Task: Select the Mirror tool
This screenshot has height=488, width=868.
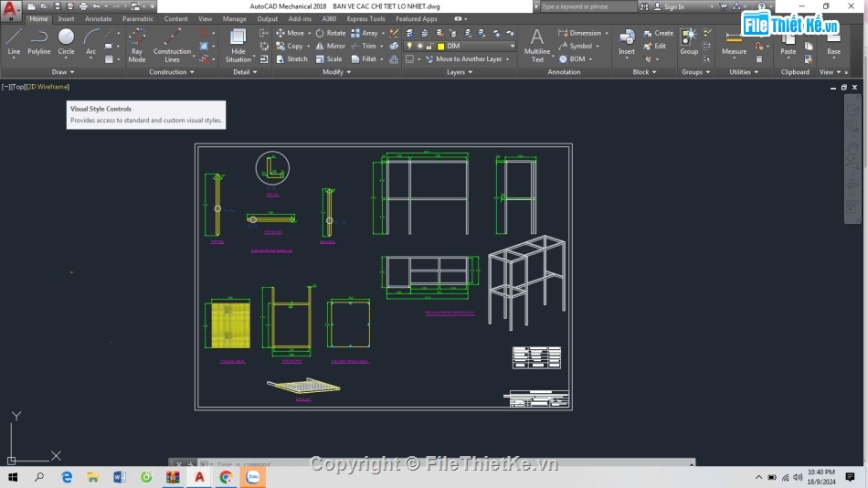Action: coord(331,46)
